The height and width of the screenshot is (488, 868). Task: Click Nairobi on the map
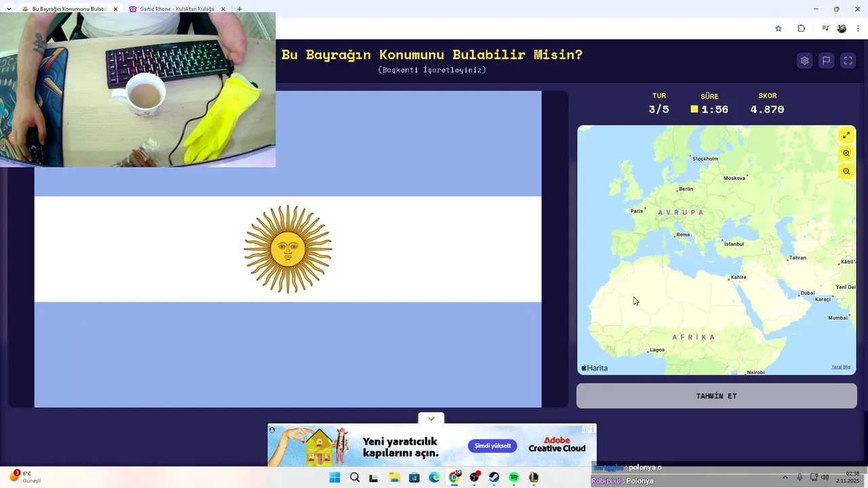(x=755, y=372)
